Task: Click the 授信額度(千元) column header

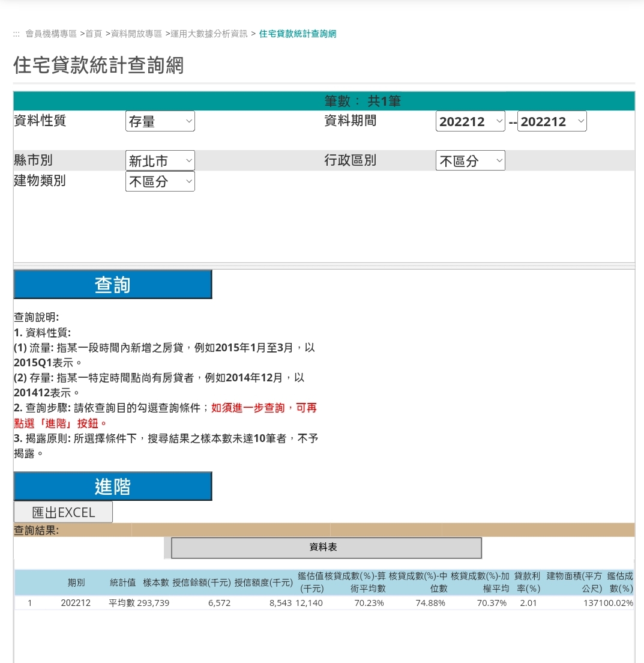Action: coord(263,583)
